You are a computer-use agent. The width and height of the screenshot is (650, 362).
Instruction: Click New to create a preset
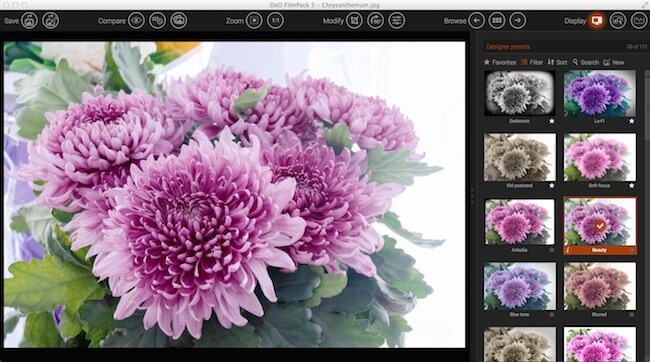(614, 62)
